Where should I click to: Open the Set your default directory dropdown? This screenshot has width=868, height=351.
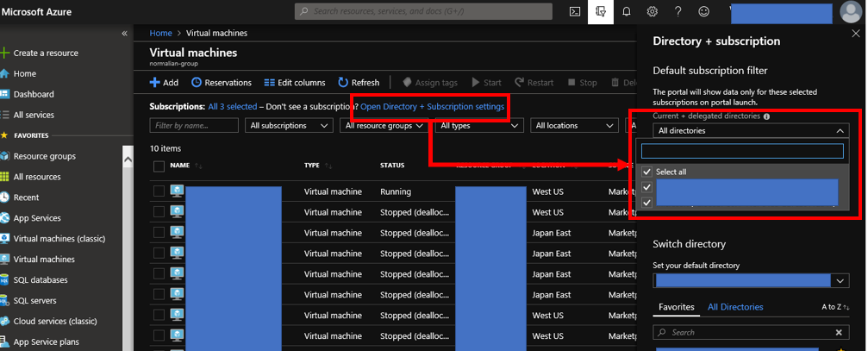pyautogui.click(x=751, y=280)
